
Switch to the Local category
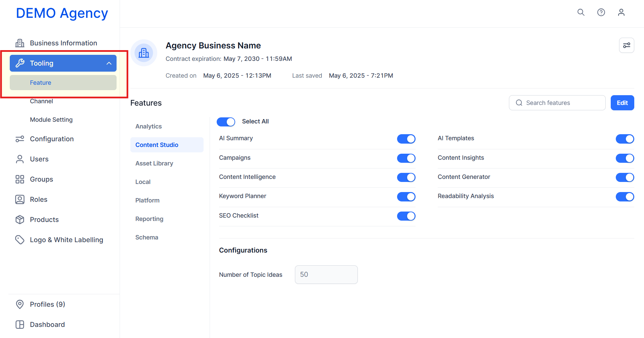click(x=143, y=182)
